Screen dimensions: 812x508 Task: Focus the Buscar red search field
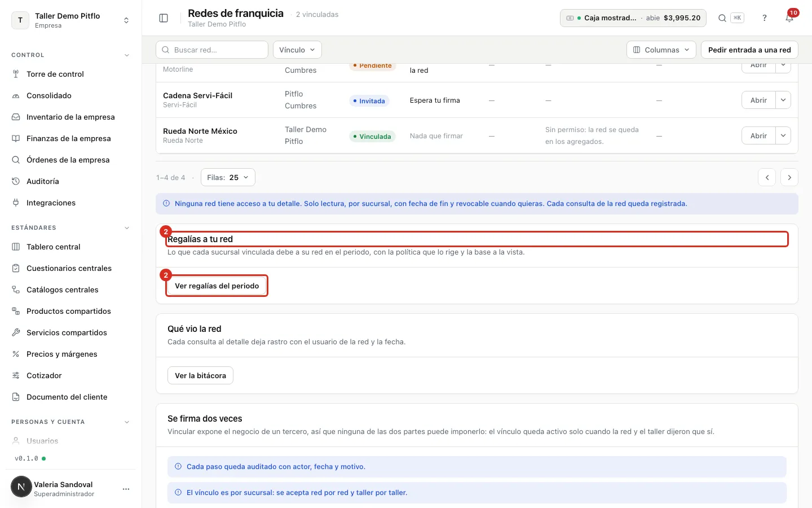(x=212, y=50)
